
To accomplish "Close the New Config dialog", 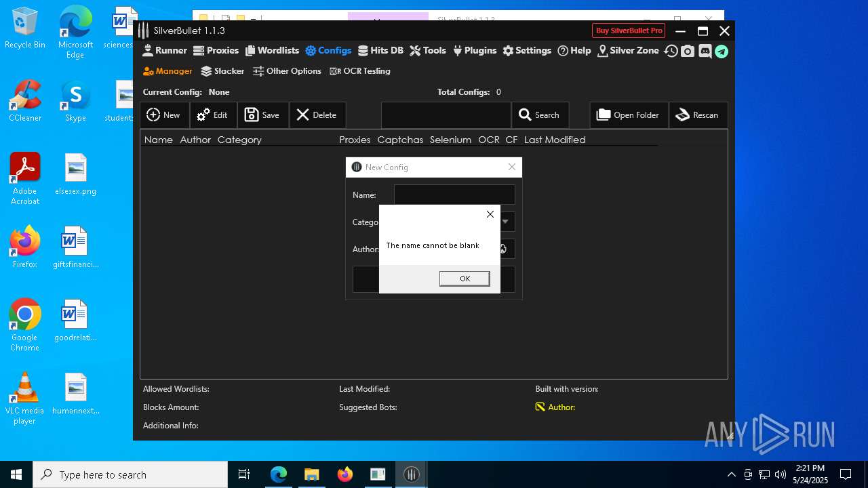I will (512, 167).
